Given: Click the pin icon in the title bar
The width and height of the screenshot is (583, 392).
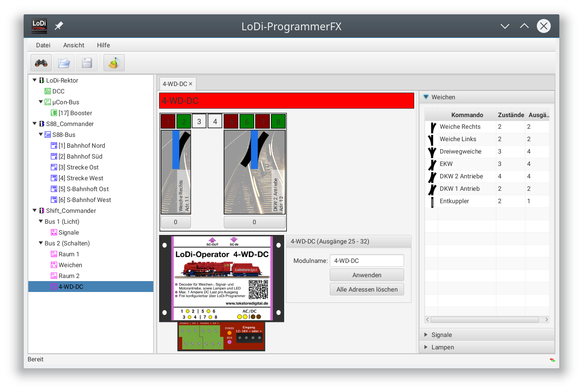Looking at the screenshot, I should coord(59,26).
